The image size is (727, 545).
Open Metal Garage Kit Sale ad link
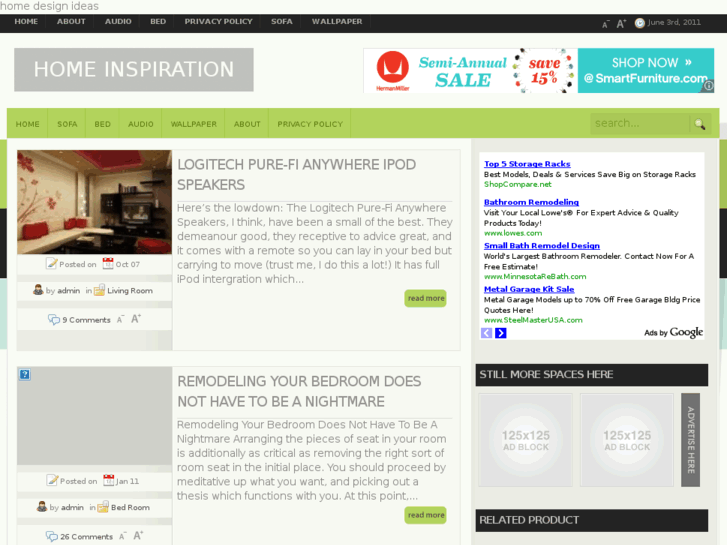[529, 289]
